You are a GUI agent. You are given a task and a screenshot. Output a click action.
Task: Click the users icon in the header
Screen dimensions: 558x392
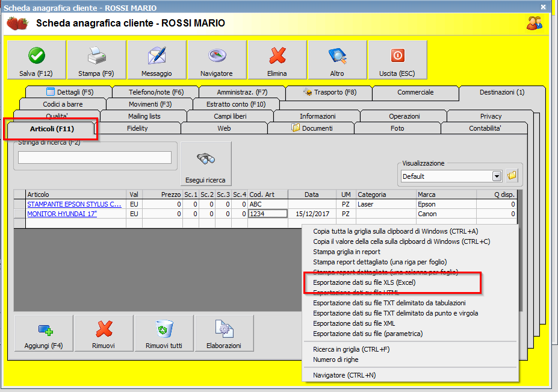coord(535,23)
